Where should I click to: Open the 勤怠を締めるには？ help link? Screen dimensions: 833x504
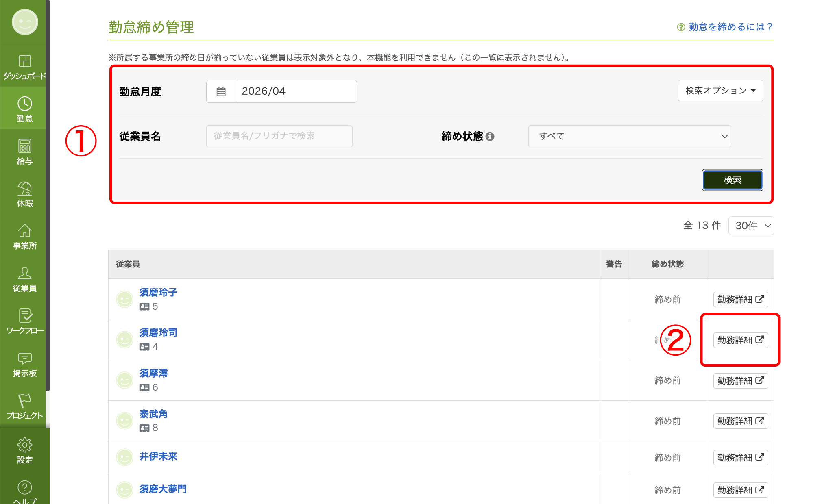pos(730,27)
